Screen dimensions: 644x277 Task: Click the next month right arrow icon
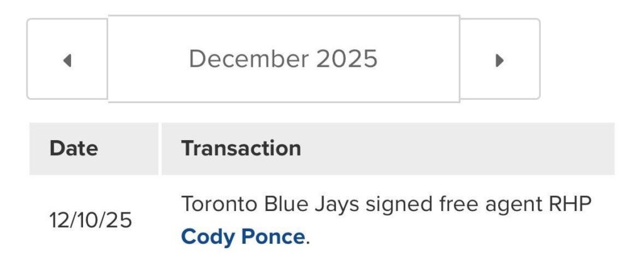500,60
